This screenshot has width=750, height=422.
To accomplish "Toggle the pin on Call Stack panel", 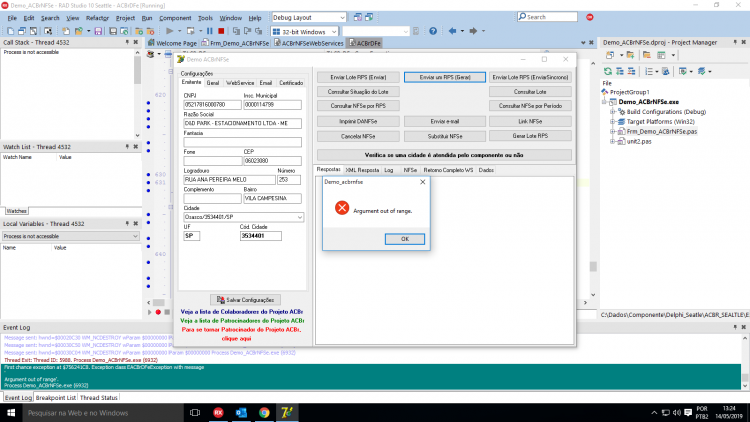I will (127, 42).
